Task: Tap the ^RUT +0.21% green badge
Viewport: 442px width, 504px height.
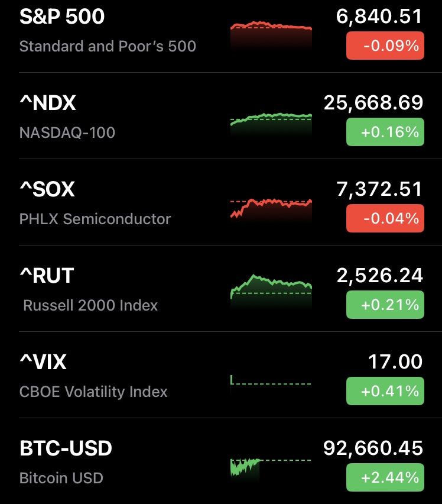Action: tap(385, 305)
